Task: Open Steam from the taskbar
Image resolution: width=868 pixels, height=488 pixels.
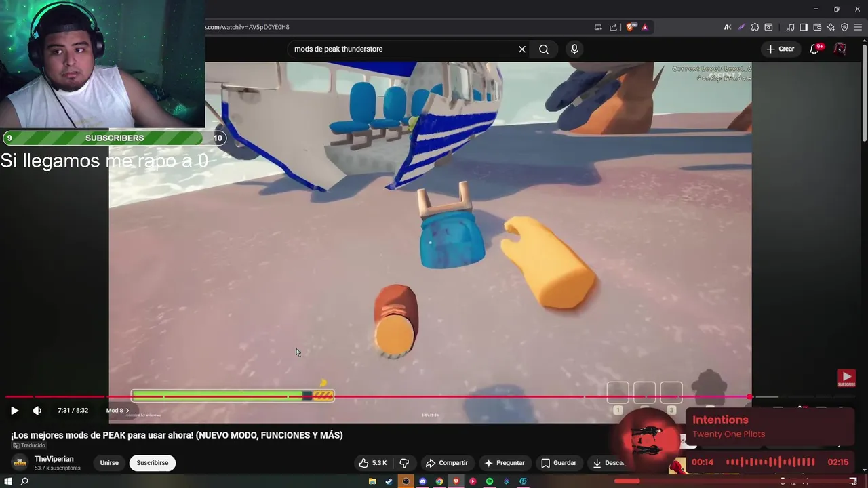Action: [389, 481]
